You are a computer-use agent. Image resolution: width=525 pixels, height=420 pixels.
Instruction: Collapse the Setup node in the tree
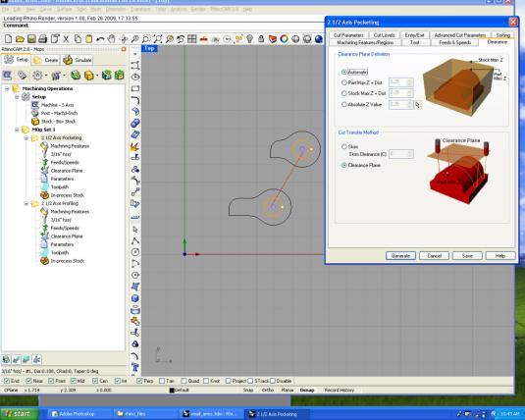coord(17,97)
